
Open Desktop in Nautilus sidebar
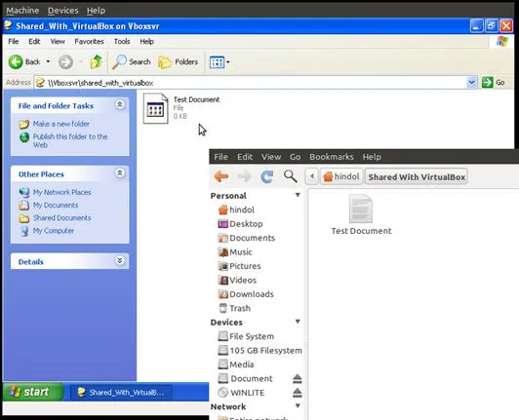(240, 224)
